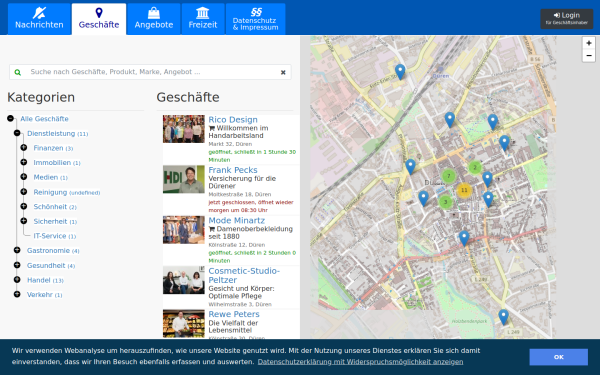The height and width of the screenshot is (375, 600).
Task: Select the Dienstleistung (11) category
Action: coord(57,134)
